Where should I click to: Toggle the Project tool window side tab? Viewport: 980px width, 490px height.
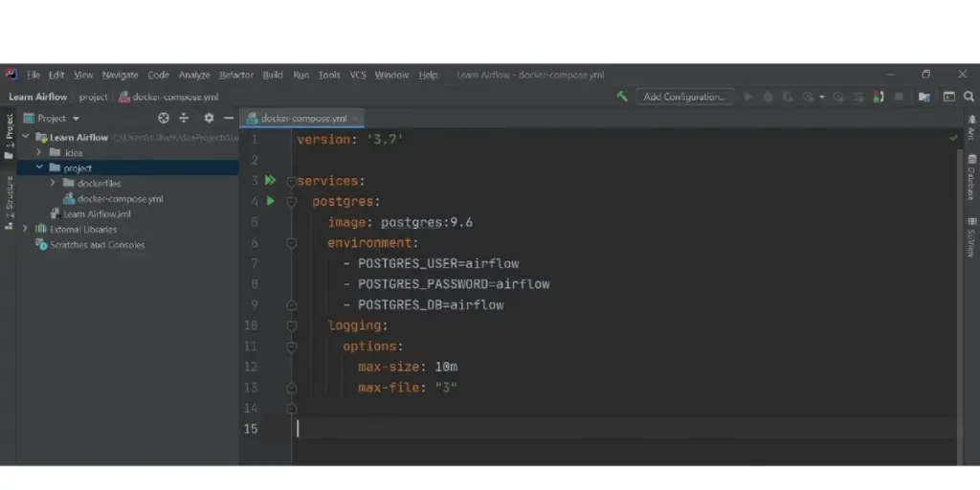tap(9, 135)
